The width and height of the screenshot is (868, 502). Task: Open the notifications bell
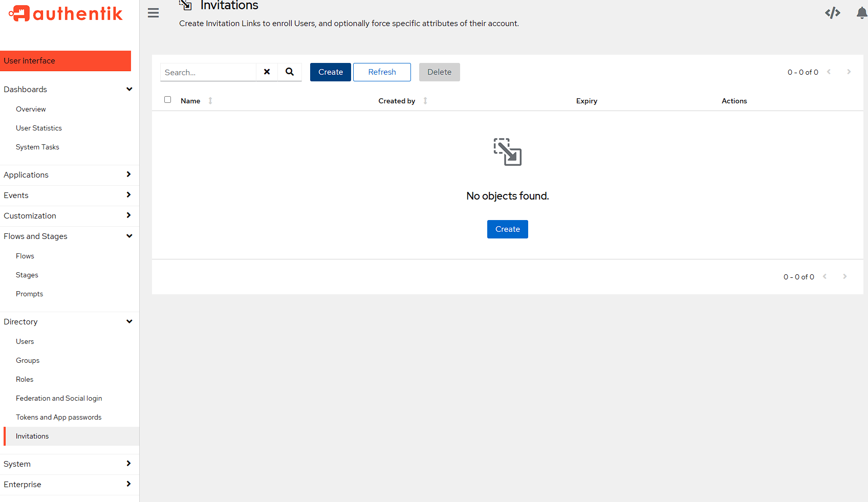tap(861, 13)
